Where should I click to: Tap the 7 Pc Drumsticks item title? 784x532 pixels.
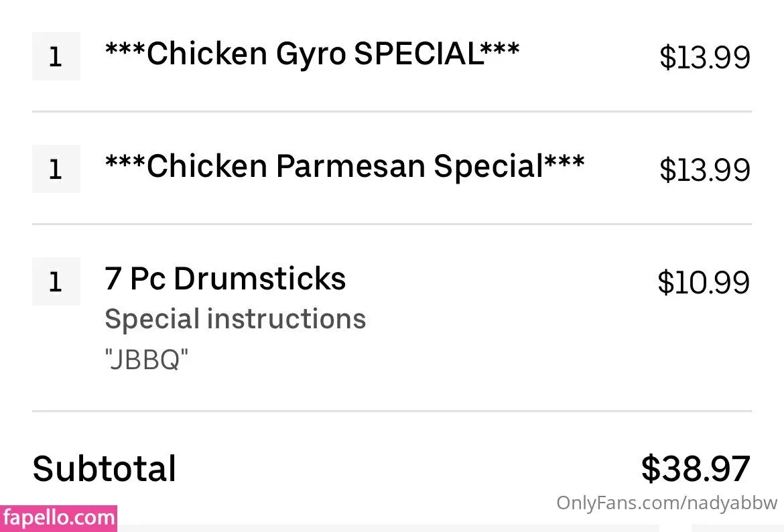(225, 279)
